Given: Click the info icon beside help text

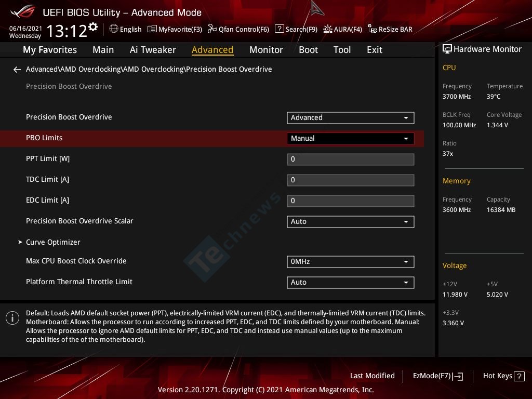Looking at the screenshot, I should [x=12, y=318].
